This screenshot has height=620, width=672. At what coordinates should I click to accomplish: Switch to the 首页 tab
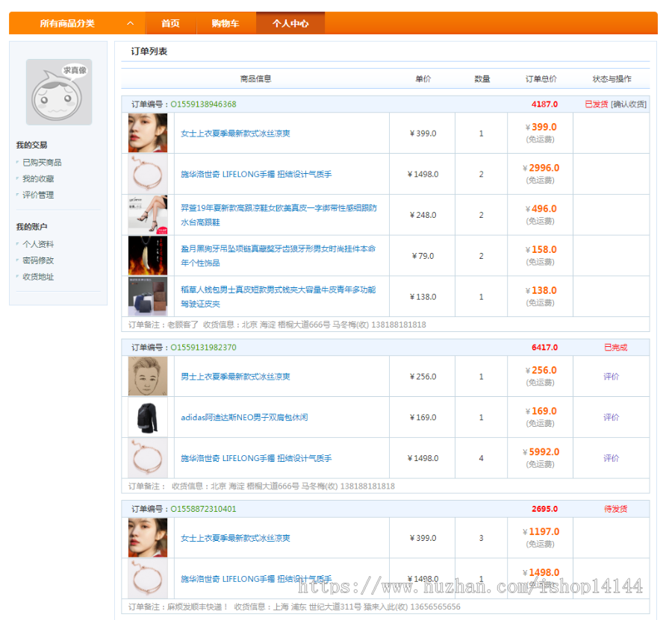[169, 23]
